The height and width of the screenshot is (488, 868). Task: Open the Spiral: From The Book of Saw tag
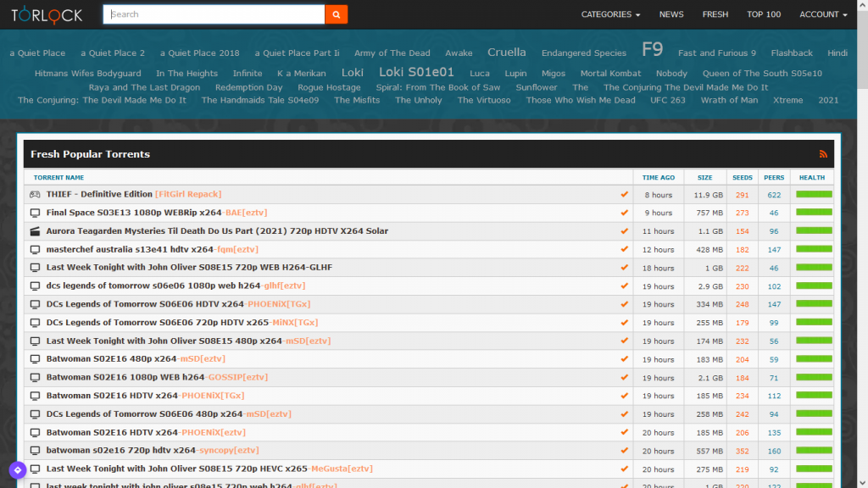(x=438, y=87)
